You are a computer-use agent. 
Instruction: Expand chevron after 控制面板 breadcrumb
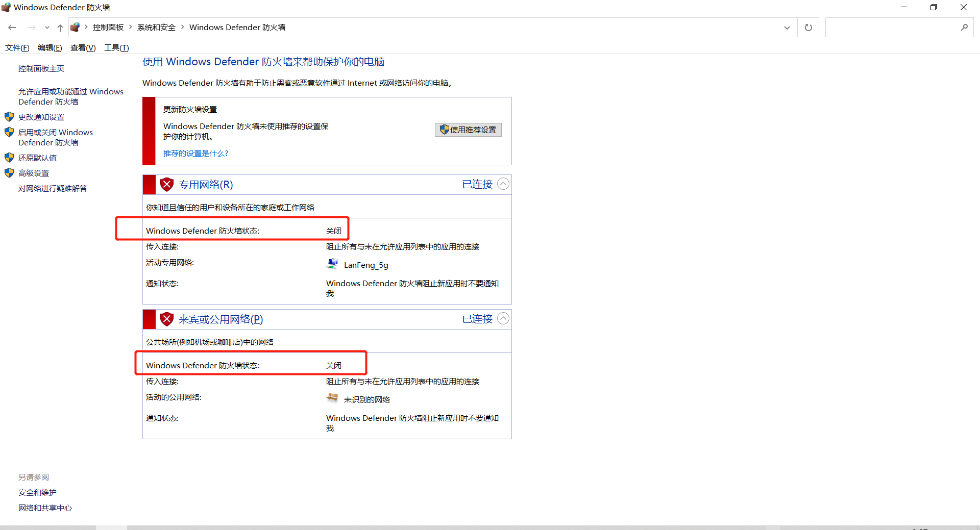point(131,27)
